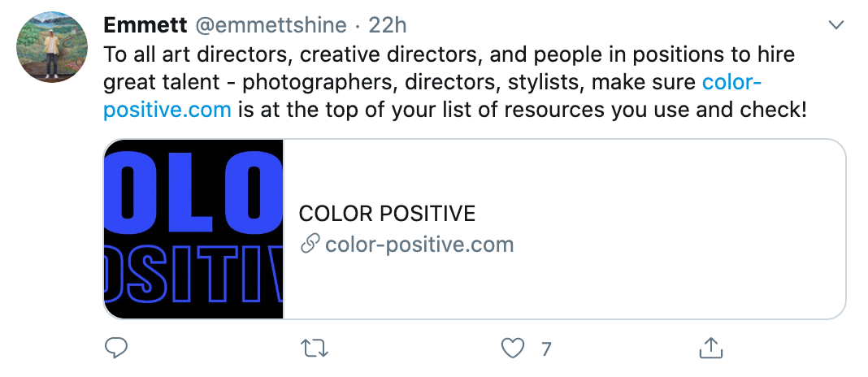Open the Emmett display name

click(x=143, y=25)
